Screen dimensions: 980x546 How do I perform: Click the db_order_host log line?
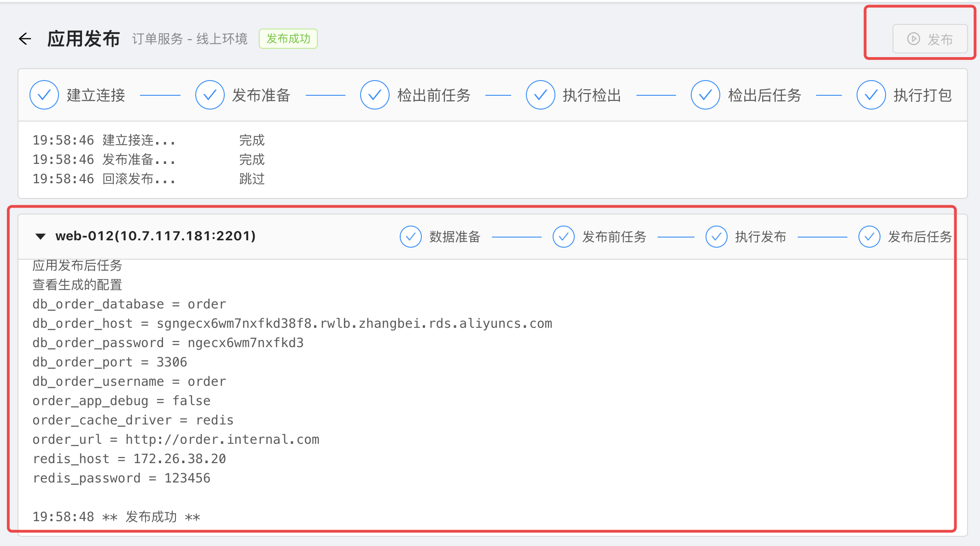[292, 324]
